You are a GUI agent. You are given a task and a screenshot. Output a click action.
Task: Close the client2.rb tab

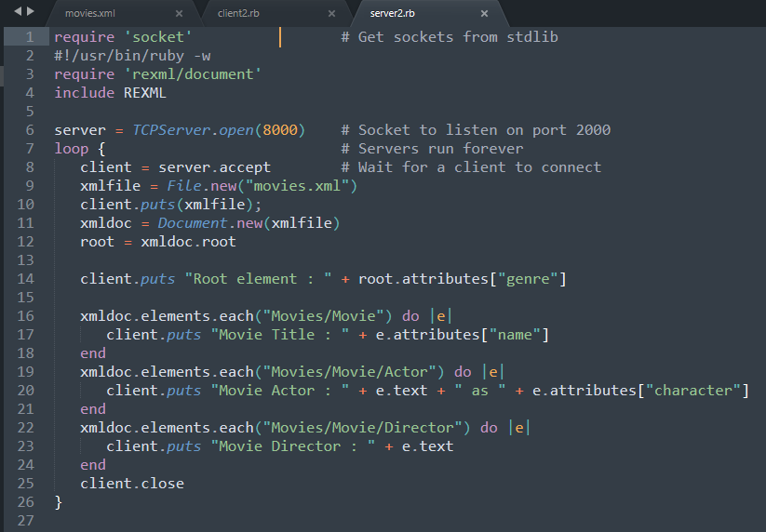click(x=331, y=14)
